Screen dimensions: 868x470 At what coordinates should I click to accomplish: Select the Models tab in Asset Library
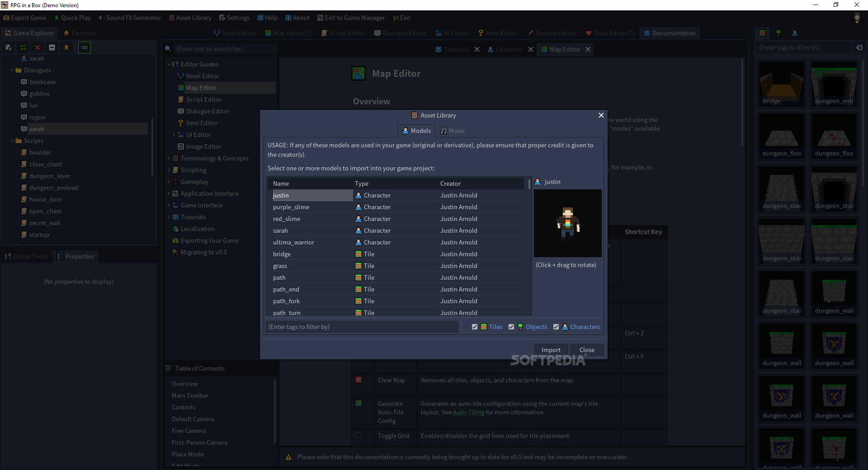coord(416,131)
